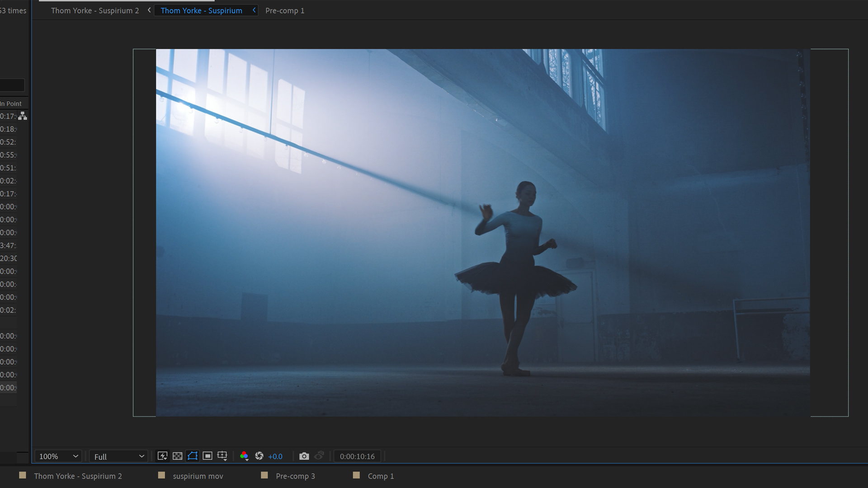Open the RGB show channel icon
The height and width of the screenshot is (488, 868).
click(244, 456)
